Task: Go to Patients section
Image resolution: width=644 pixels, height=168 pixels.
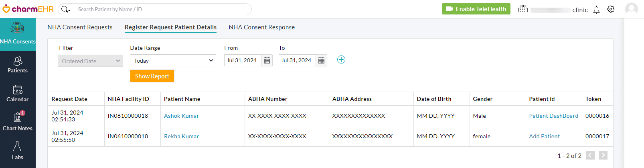Action: click(18, 65)
